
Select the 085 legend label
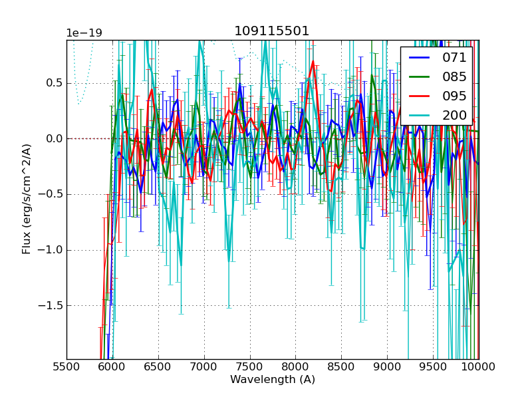point(455,76)
